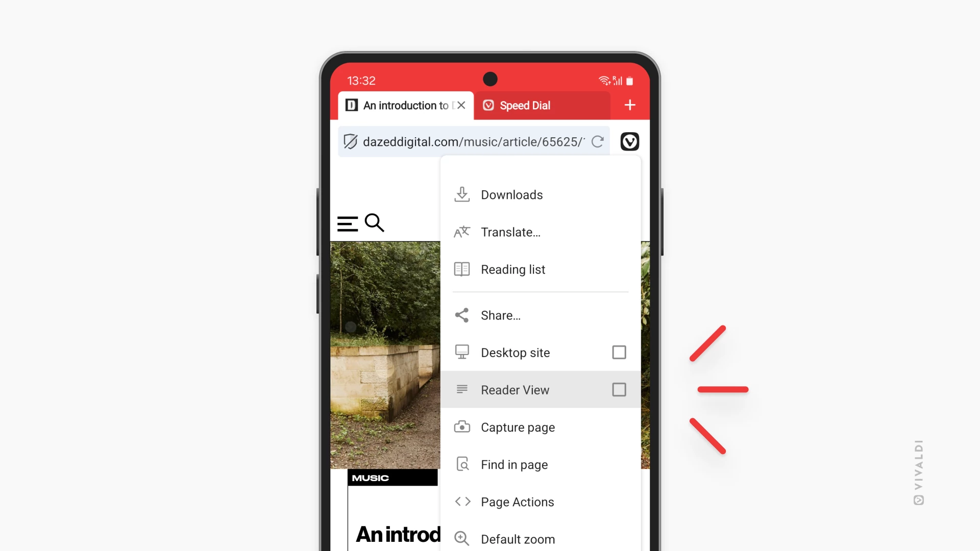Toggle the Desktop site checkbox
This screenshot has height=551, width=980.
point(618,353)
